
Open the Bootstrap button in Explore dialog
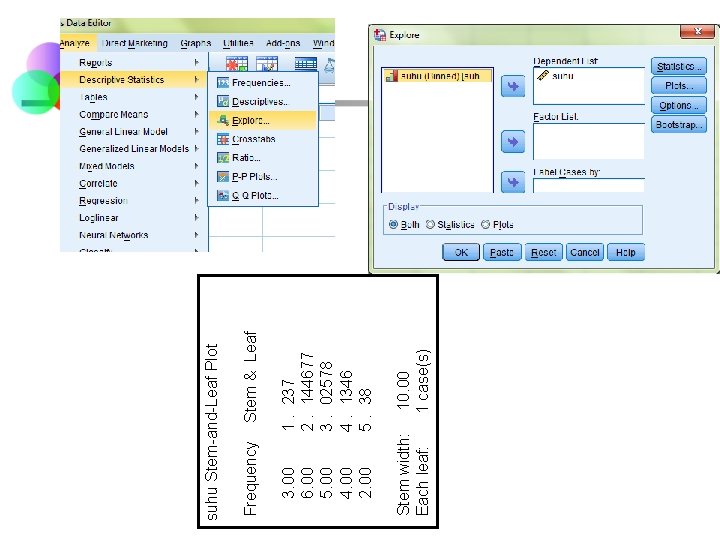[679, 124]
